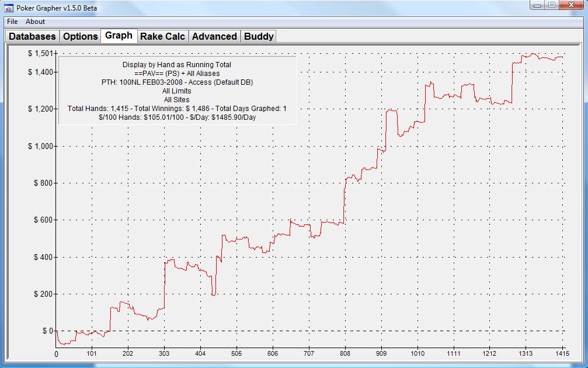Maximize the Poker Grapher window
This screenshot has width=588, height=368.
click(x=552, y=5)
